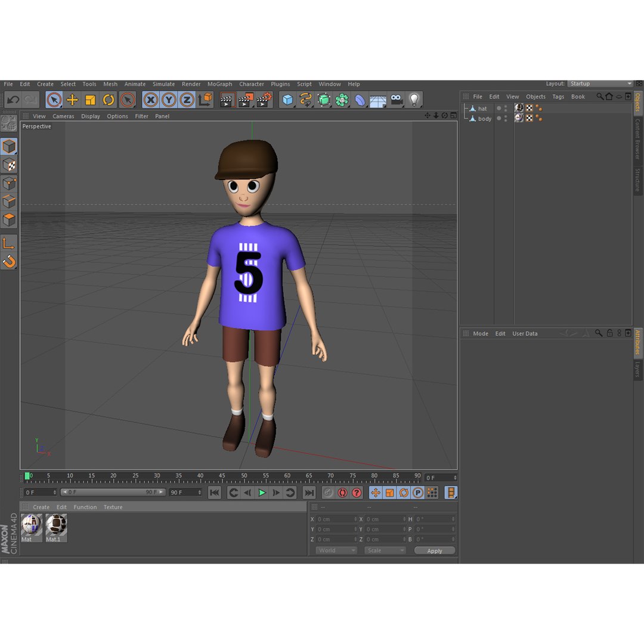The width and height of the screenshot is (644, 644).
Task: Open Layout Startup dropdown
Action: 600,83
